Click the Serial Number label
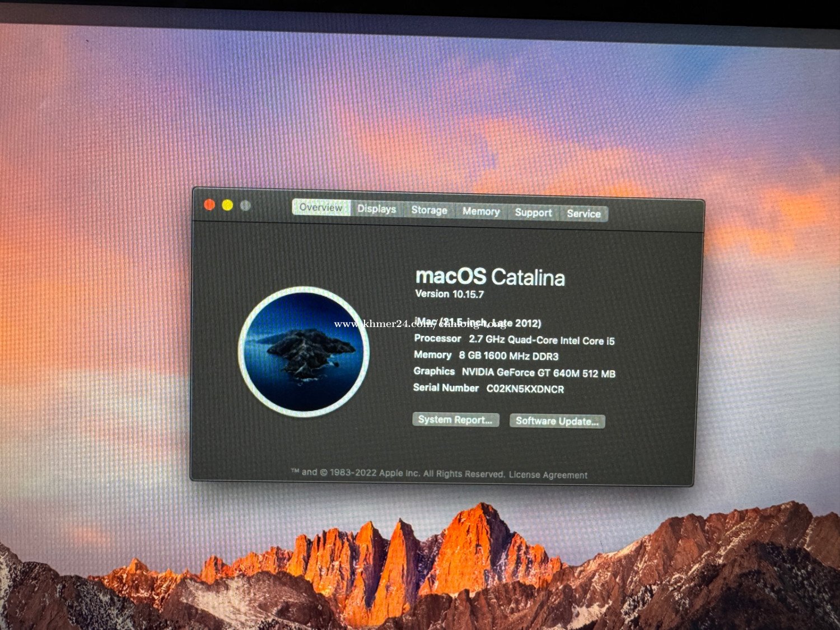The width and height of the screenshot is (840, 630). [446, 388]
